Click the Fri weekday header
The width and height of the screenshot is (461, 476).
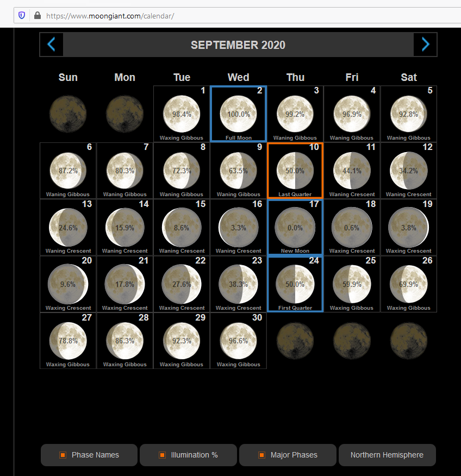(352, 77)
